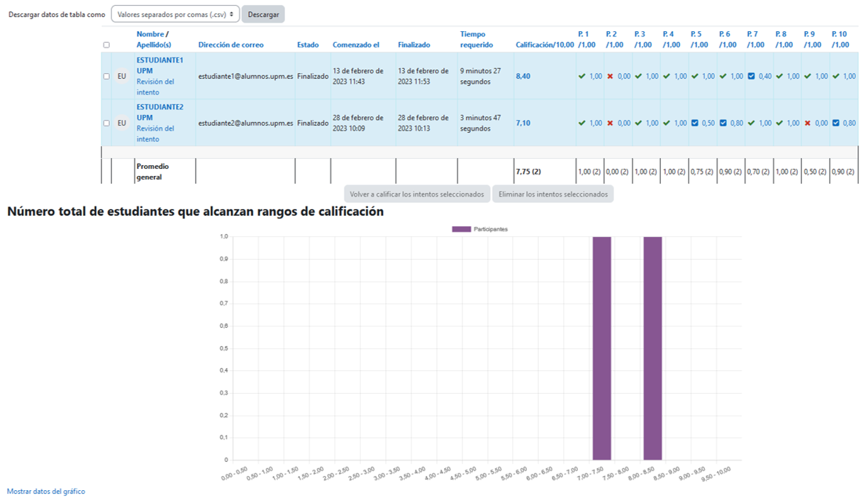Toggle the purple Participantes legend swatch

pyautogui.click(x=461, y=229)
